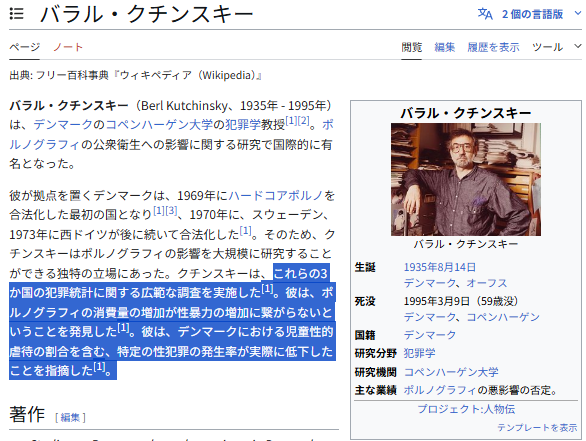The image size is (586, 441).
Task: Click the 死没 label in infobox
Action: [365, 301]
